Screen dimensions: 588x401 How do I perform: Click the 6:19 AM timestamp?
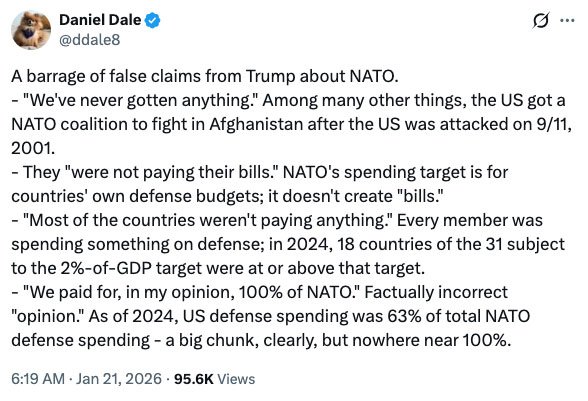point(38,379)
